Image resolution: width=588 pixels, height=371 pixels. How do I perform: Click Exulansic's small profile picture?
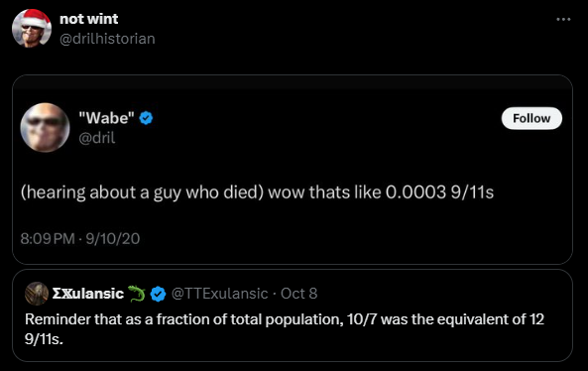(37, 294)
